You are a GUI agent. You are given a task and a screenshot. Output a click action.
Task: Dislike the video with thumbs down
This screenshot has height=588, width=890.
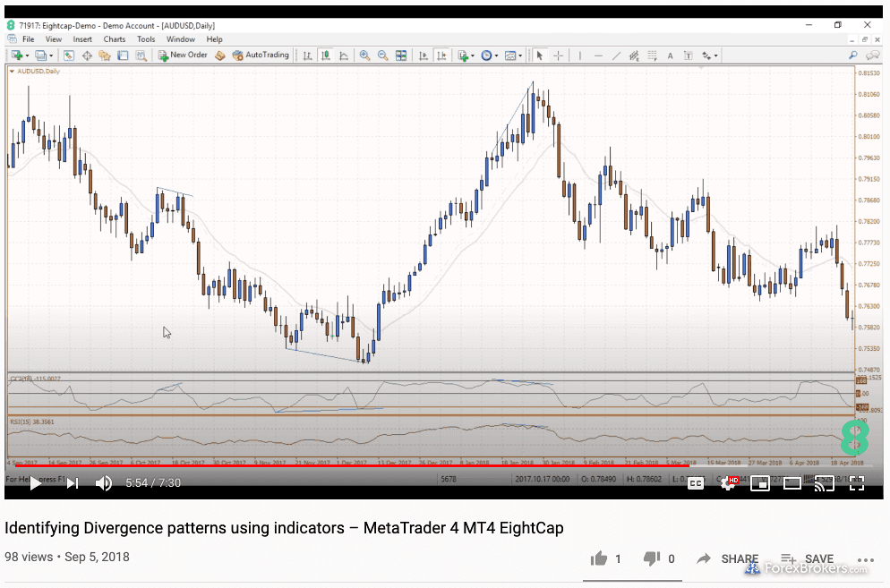pyautogui.click(x=652, y=559)
